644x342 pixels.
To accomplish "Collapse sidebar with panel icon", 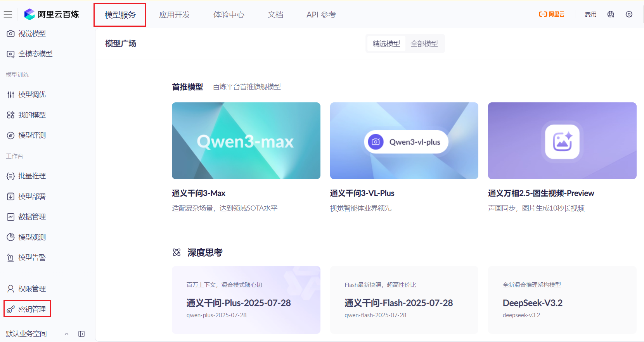I will point(81,334).
